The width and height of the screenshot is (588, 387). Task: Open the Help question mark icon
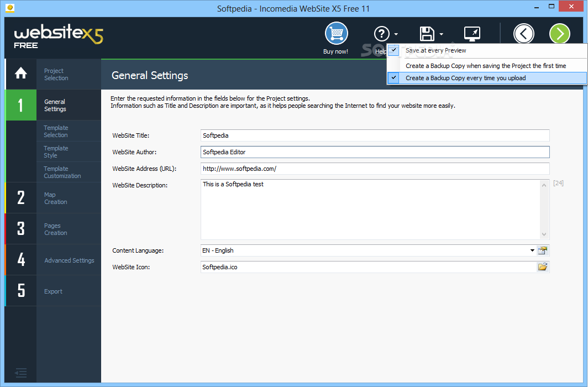[x=382, y=34]
